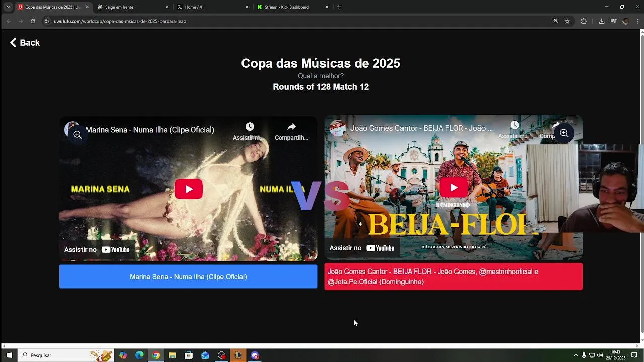Image resolution: width=644 pixels, height=362 pixels.
Task: Open the Mail app from the taskbar
Action: click(205, 355)
